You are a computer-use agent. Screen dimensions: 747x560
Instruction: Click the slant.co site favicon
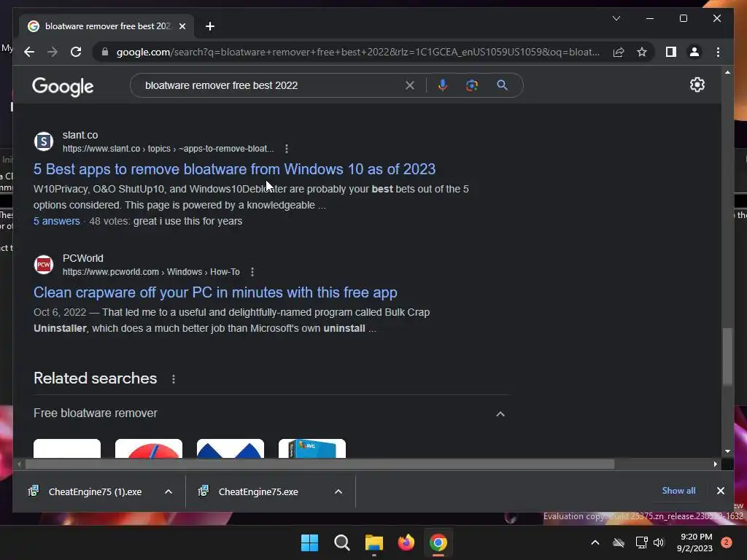pos(43,141)
